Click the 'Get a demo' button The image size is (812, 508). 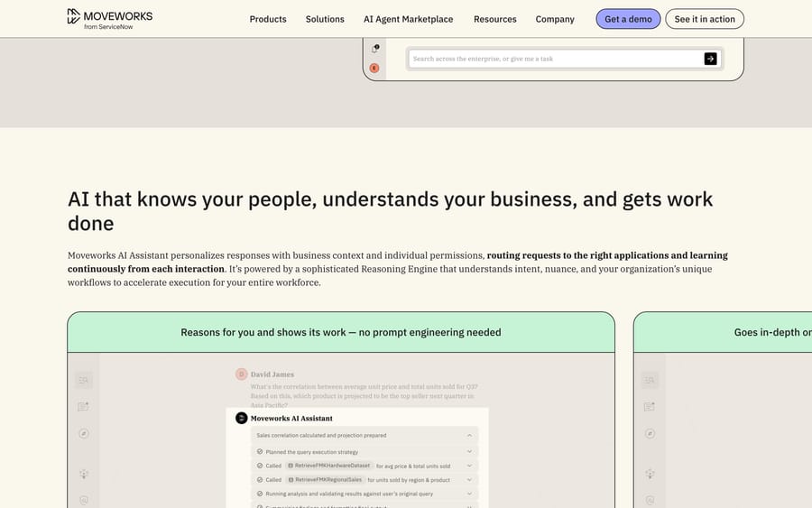click(x=628, y=19)
